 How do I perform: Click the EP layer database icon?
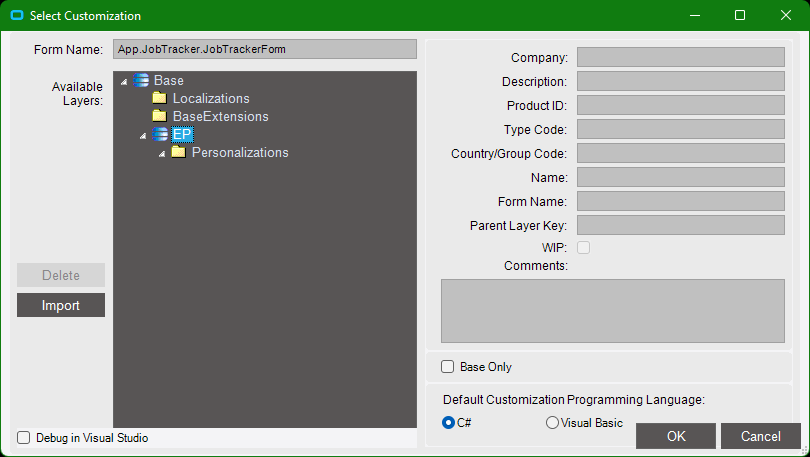coord(160,134)
